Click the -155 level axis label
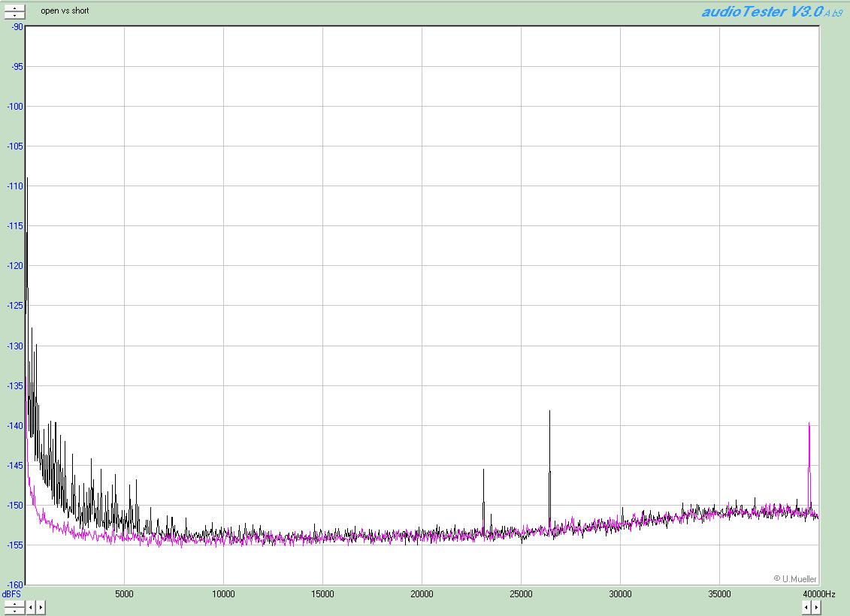Viewport: 850px width, 616px height. coord(15,545)
